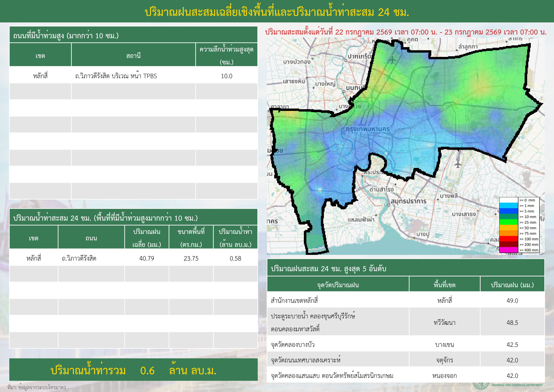Click map label 'บางใหญ่'

(325, 84)
